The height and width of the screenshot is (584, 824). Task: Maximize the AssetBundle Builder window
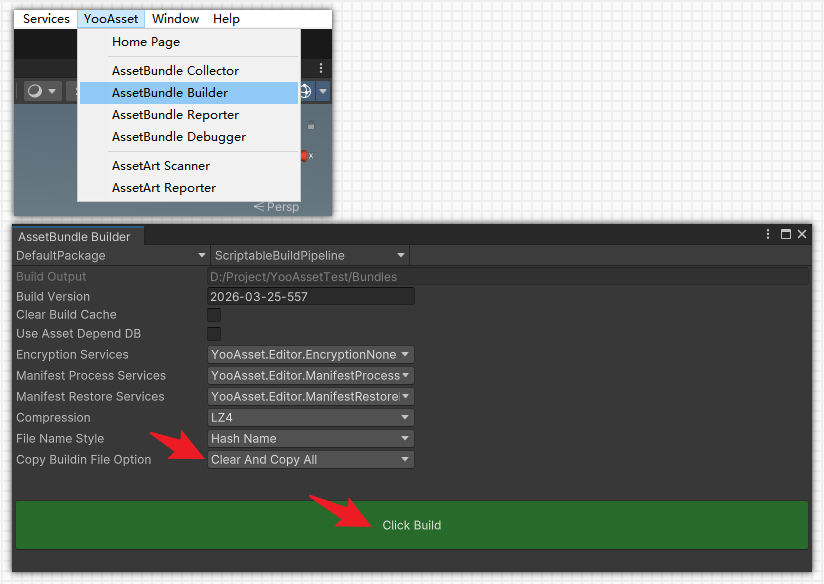click(x=786, y=234)
